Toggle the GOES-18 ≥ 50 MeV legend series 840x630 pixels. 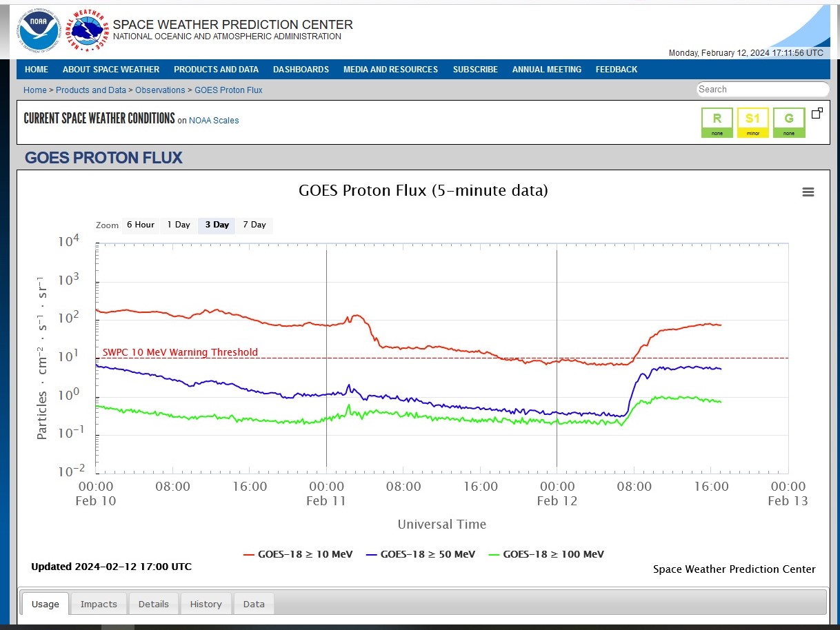click(x=421, y=554)
